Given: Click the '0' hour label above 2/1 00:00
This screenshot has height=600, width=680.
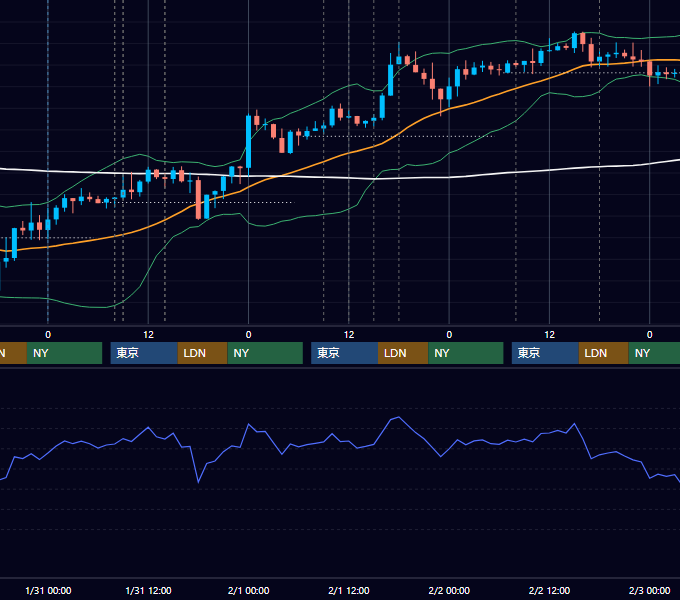Looking at the screenshot, I should click(x=248, y=335).
